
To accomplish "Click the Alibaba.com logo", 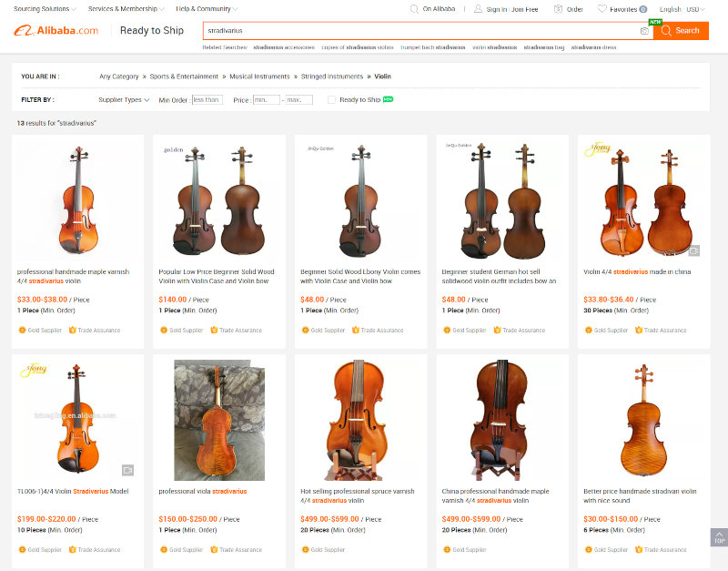I will (56, 31).
